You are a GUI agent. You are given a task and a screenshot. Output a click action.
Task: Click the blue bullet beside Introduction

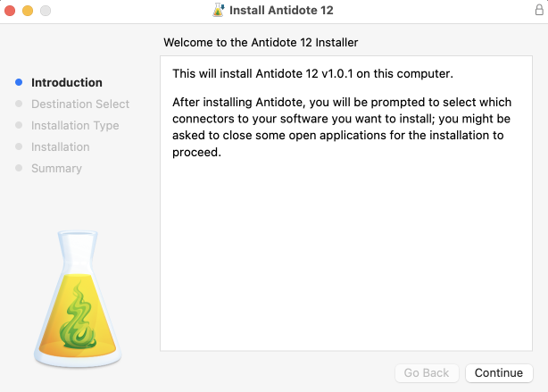[x=19, y=82]
